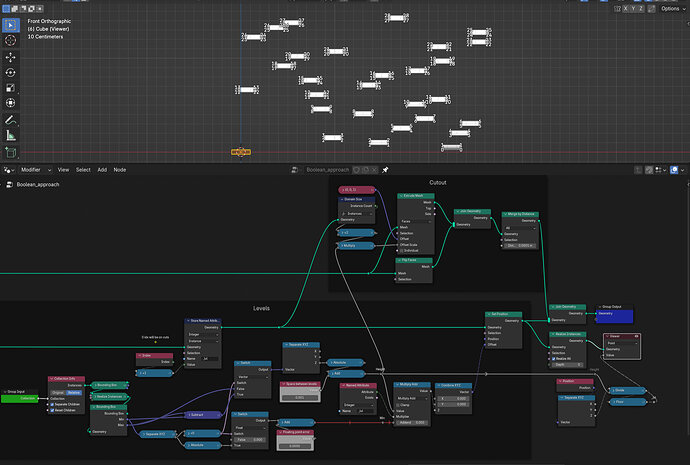
Task: Toggle the False button in lower Switch node
Action: tap(249, 439)
